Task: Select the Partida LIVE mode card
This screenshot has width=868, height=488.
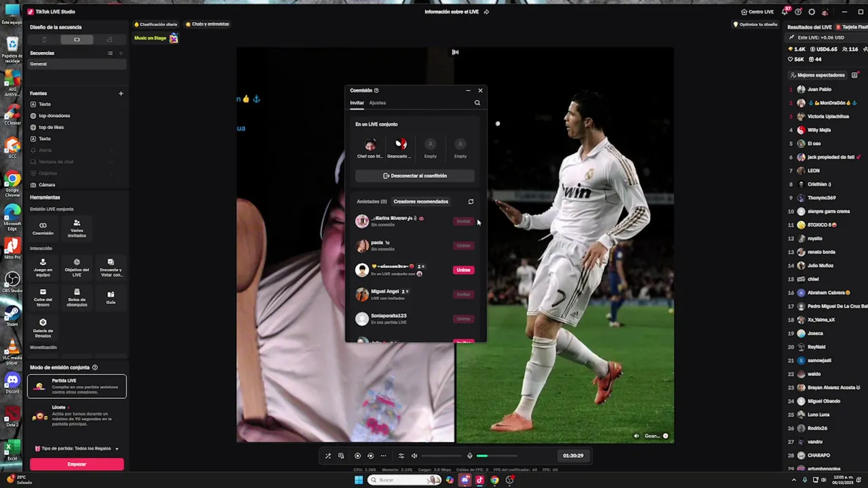Action: click(77, 386)
